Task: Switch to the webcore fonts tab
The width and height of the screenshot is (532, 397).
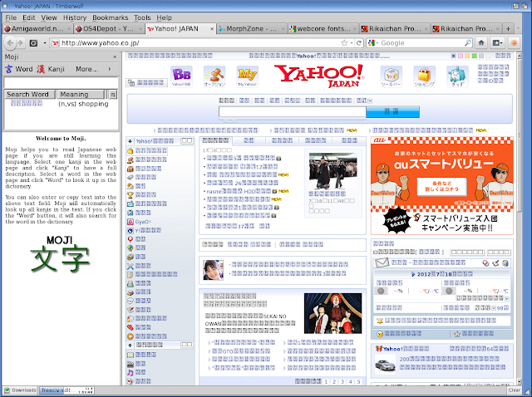Action: click(x=323, y=29)
